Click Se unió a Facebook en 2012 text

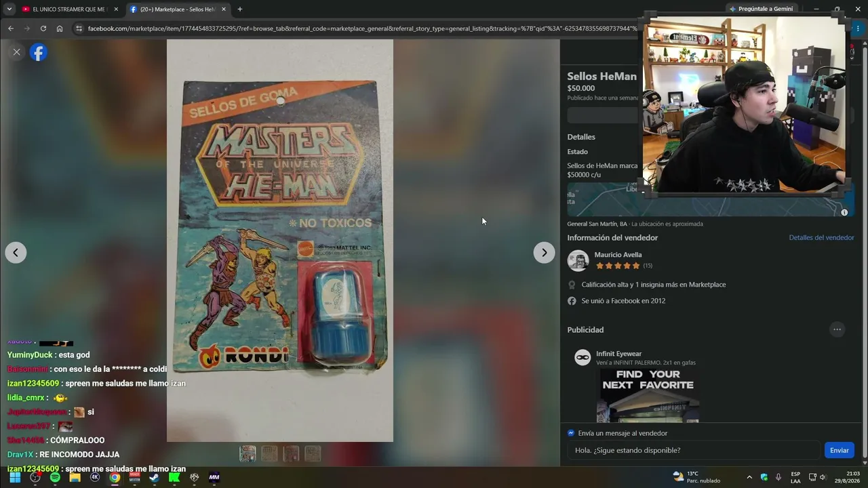click(x=623, y=301)
